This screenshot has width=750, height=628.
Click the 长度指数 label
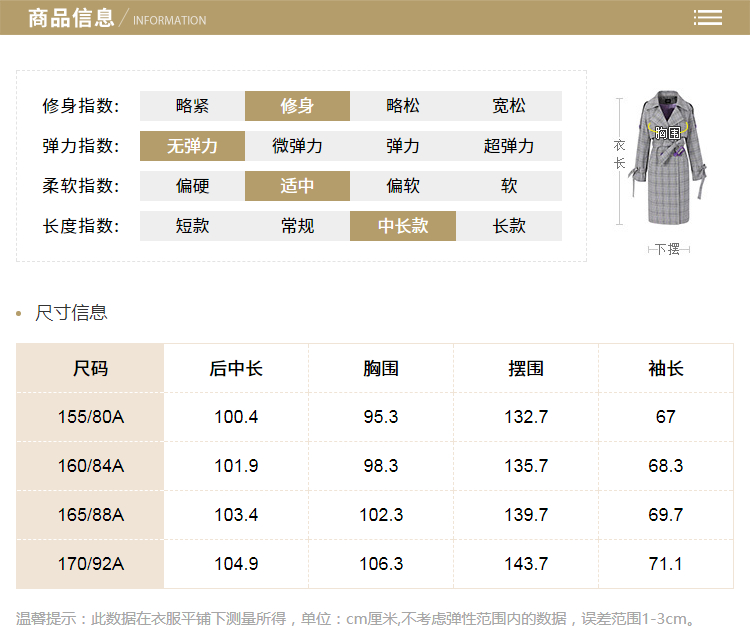tap(81, 226)
